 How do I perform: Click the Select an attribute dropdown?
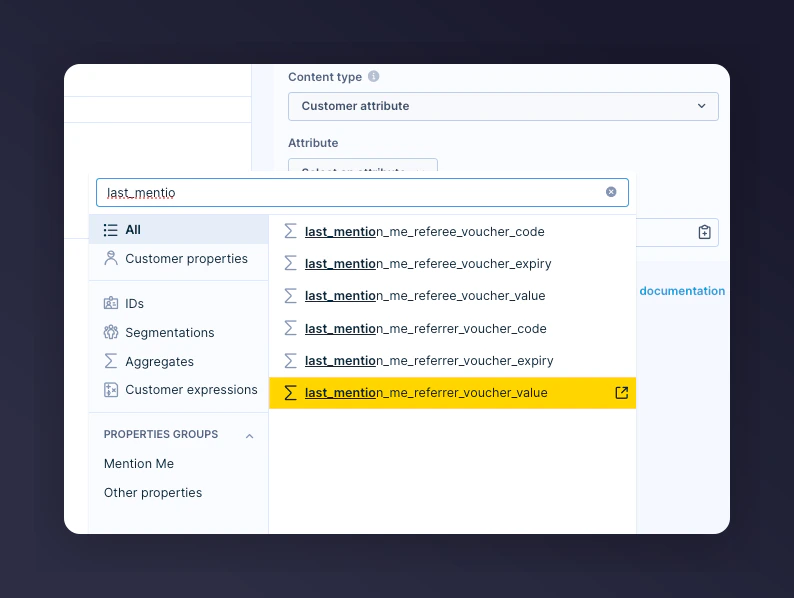pos(363,165)
